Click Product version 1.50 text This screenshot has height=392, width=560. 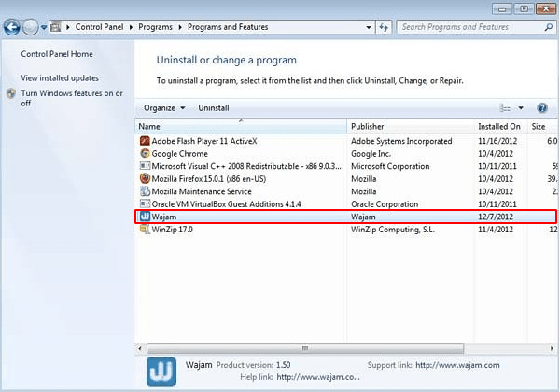click(x=253, y=365)
